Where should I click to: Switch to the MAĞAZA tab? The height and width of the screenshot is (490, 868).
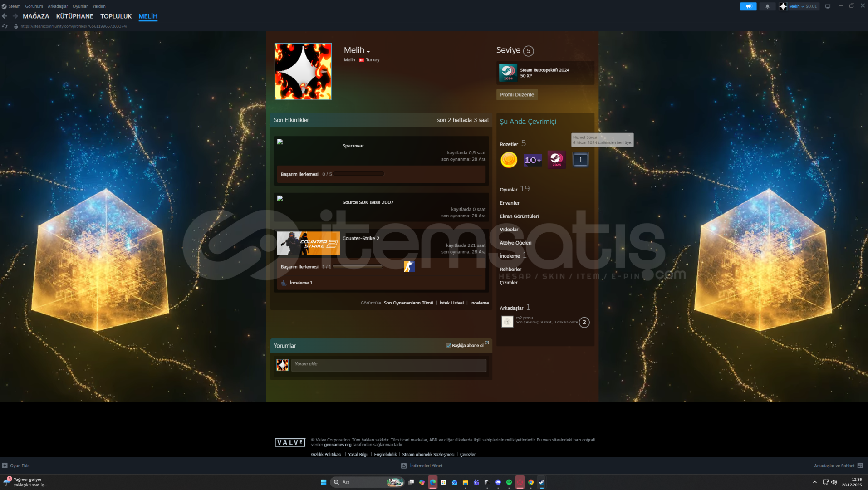[36, 16]
